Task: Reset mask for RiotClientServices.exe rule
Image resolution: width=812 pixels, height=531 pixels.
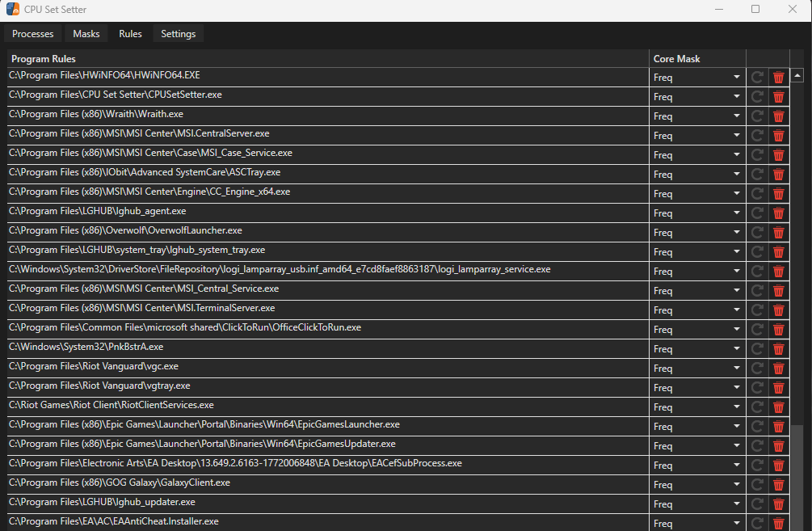Action: point(757,407)
